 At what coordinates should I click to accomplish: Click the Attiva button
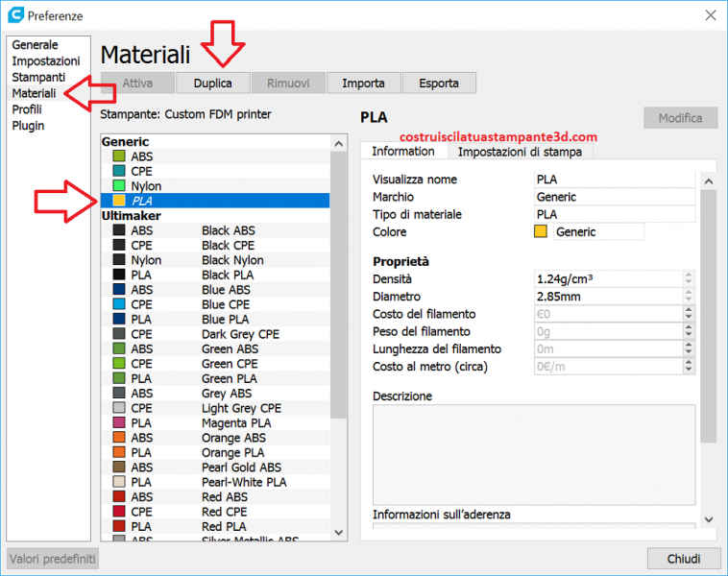click(137, 84)
